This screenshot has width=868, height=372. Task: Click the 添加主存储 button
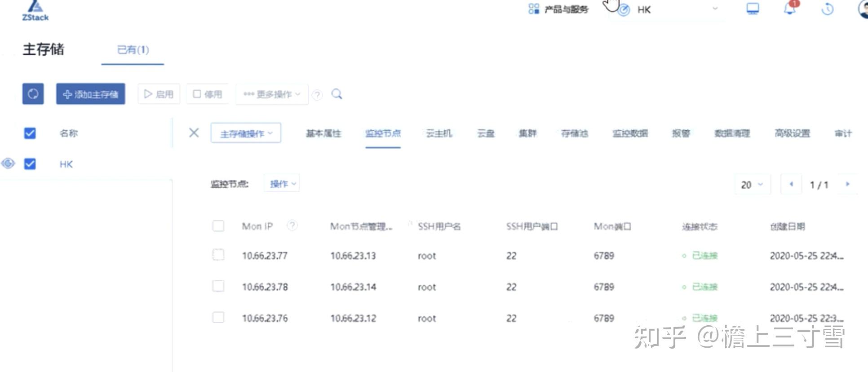point(91,94)
